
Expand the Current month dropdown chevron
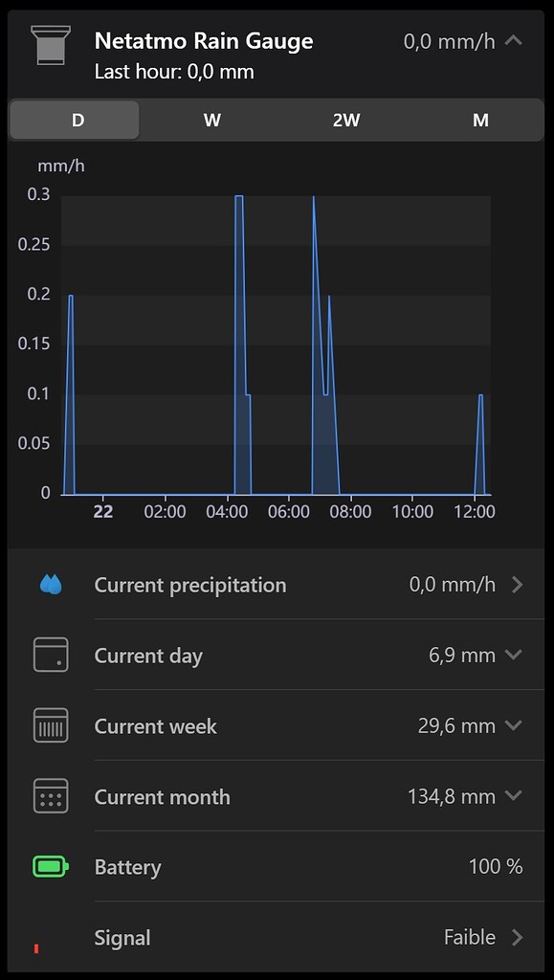[514, 796]
